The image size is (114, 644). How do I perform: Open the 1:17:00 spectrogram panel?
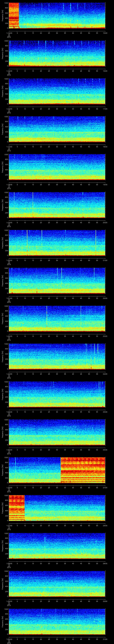pyautogui.click(x=57, y=129)
